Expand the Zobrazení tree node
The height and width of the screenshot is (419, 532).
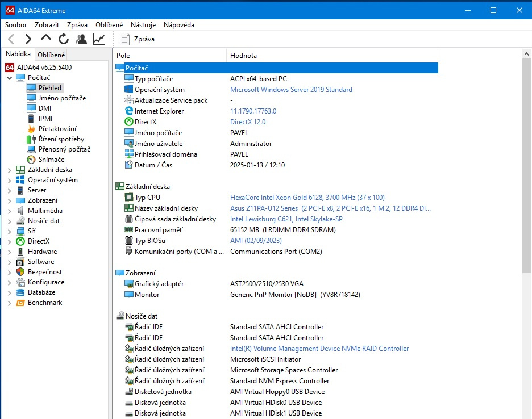coord(10,200)
